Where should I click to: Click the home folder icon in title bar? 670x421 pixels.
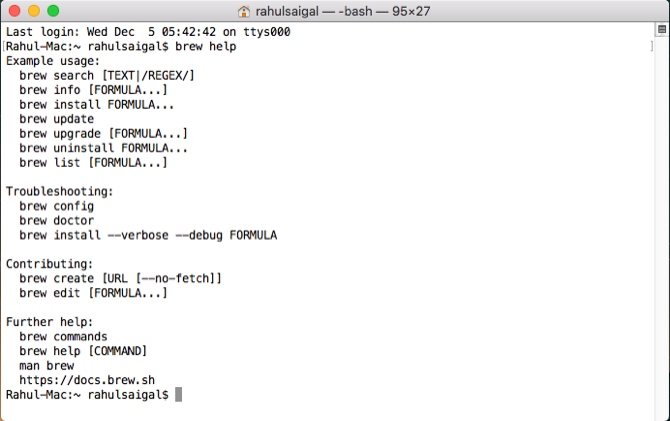(243, 11)
